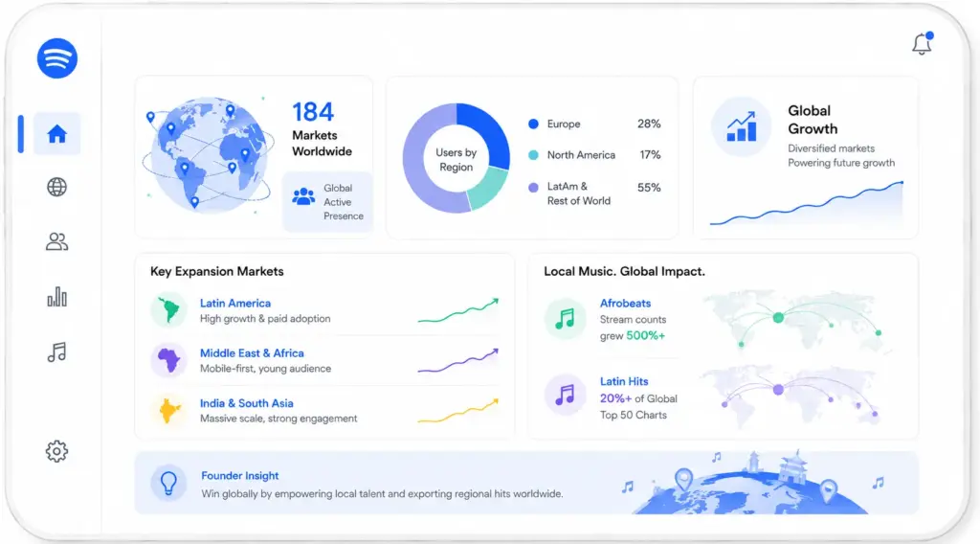Image resolution: width=980 pixels, height=544 pixels.
Task: Click the Users by Region donut chart
Action: (x=457, y=158)
